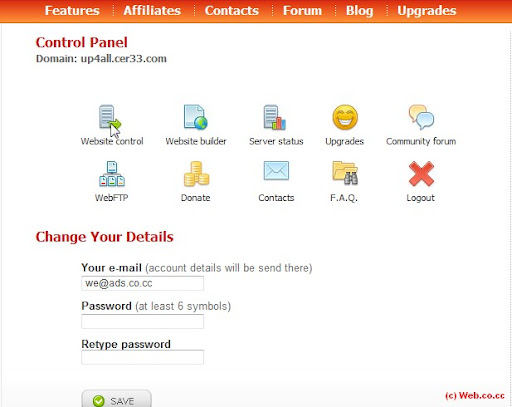Focus the Your e-mail input field
Image resolution: width=512 pixels, height=407 pixels.
point(142,283)
